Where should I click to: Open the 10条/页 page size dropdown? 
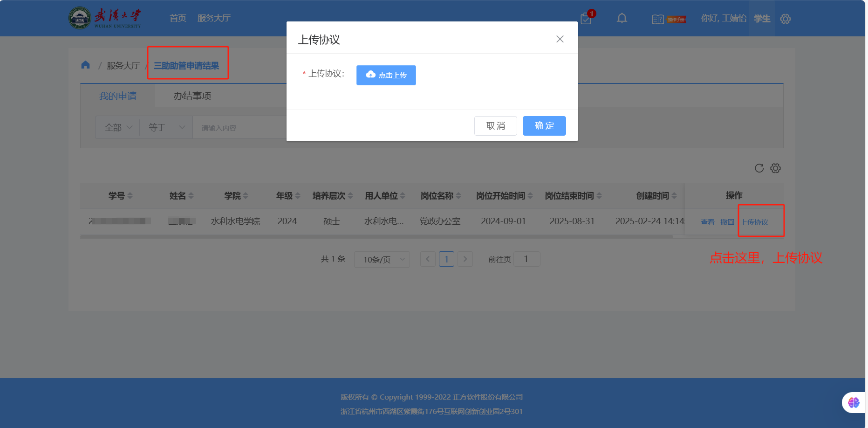click(382, 259)
